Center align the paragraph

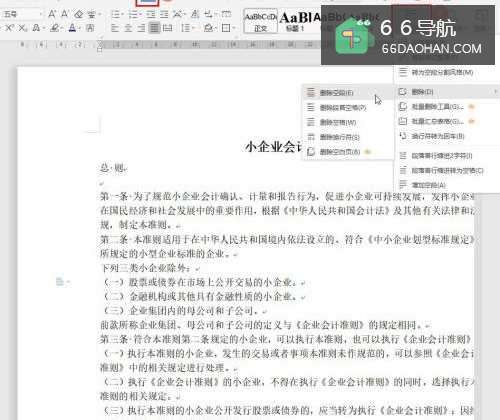tap(128, 28)
